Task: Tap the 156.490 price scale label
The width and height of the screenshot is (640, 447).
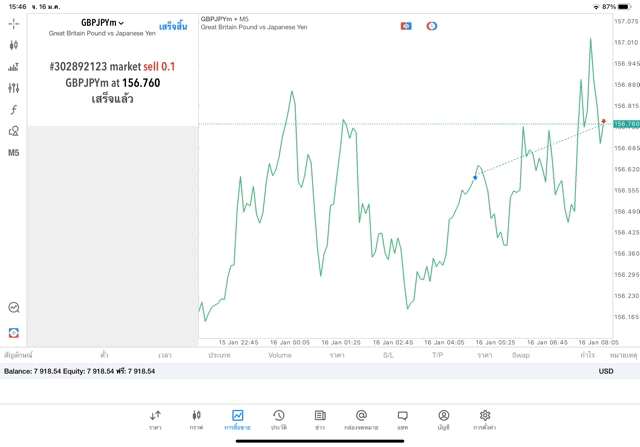Action: [627, 211]
